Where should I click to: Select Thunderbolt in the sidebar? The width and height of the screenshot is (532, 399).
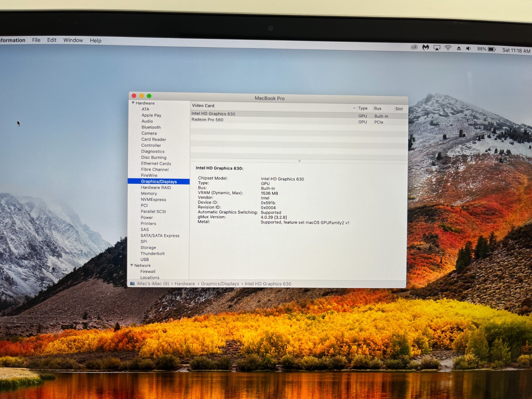click(153, 253)
